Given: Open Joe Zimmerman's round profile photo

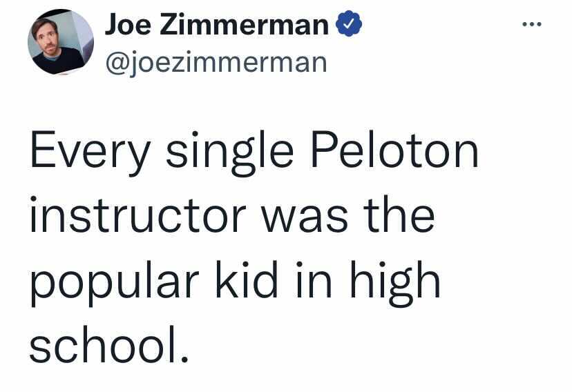Looking at the screenshot, I should point(61,42).
